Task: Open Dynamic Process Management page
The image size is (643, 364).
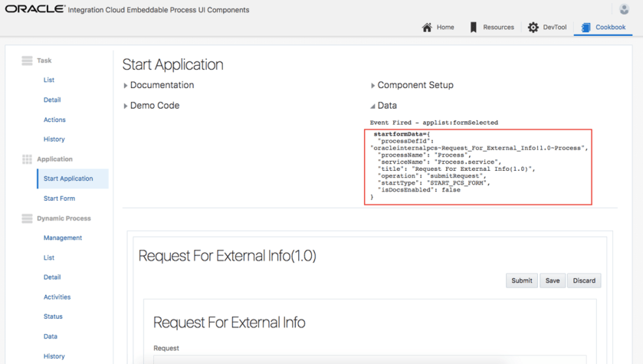Action: (x=63, y=238)
